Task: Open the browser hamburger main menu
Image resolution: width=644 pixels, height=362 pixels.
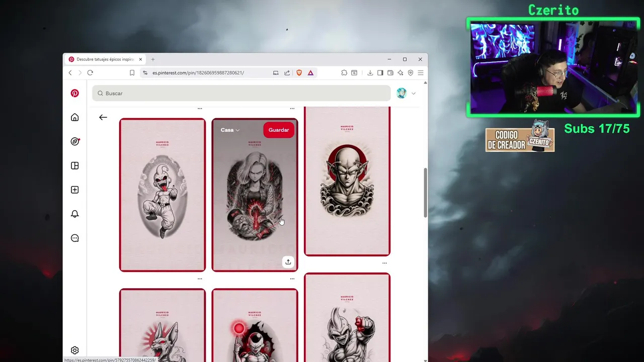Action: [421, 72]
